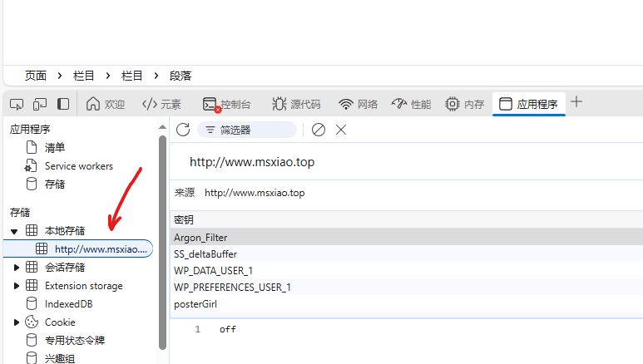Click the delete selected X icon
This screenshot has height=364, width=643.
click(341, 130)
